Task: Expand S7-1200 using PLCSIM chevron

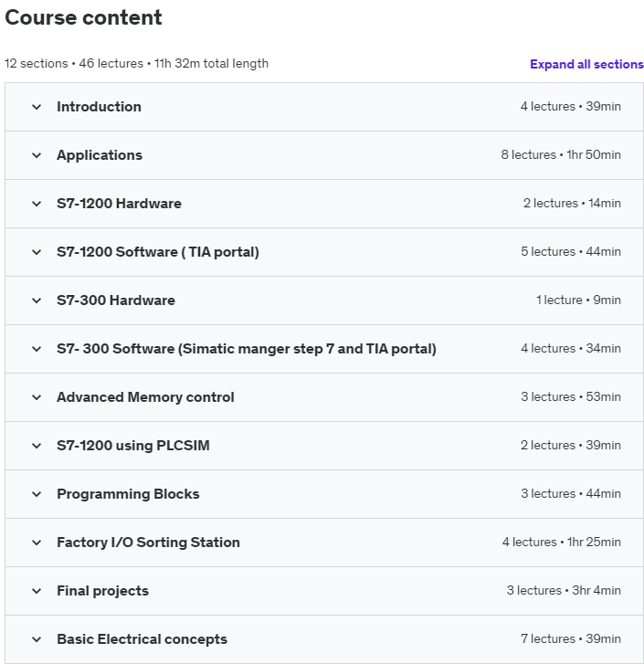Action: click(x=37, y=446)
